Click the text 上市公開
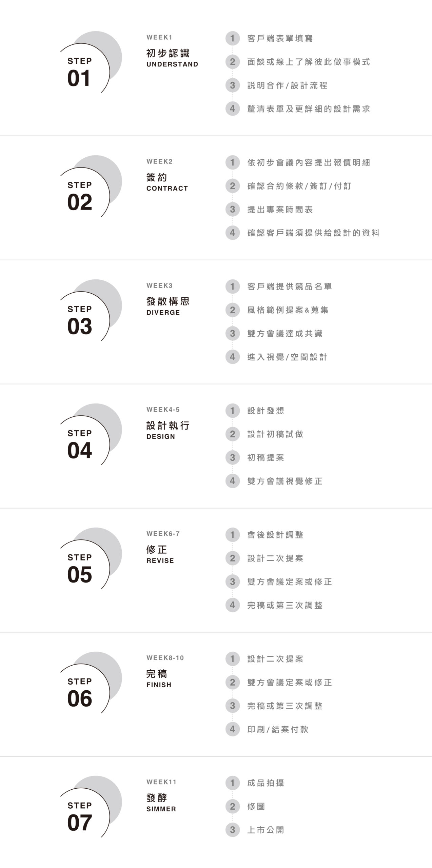This screenshot has height=868, width=432. (x=266, y=830)
